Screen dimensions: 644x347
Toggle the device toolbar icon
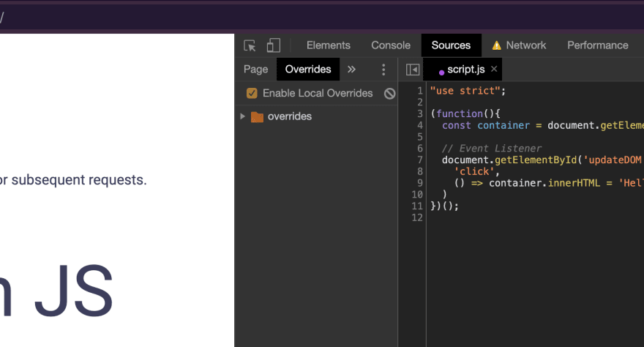click(x=274, y=45)
